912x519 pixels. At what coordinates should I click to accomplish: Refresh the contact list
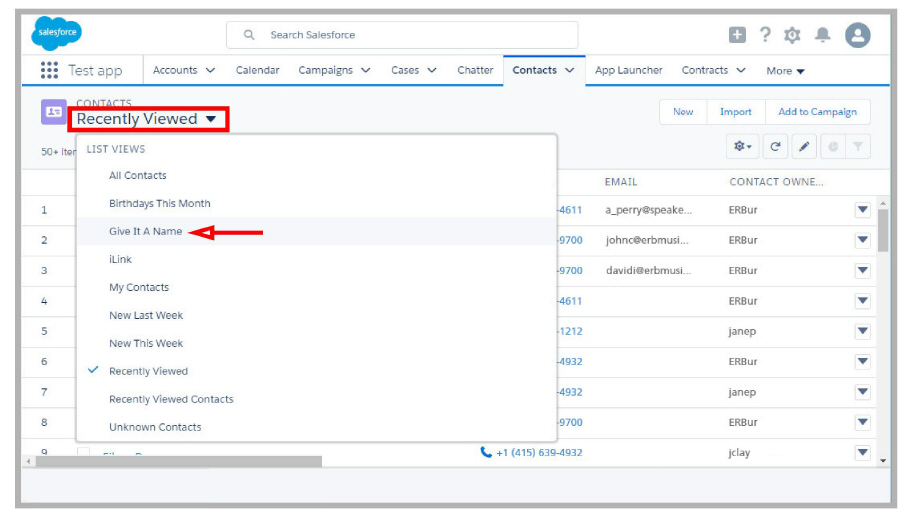tap(775, 146)
